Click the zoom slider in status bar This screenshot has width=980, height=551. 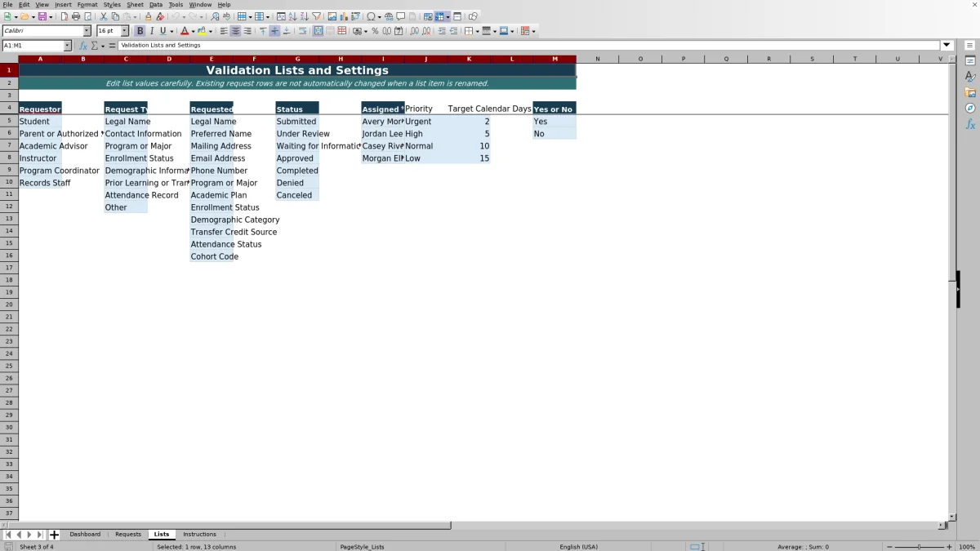919,547
